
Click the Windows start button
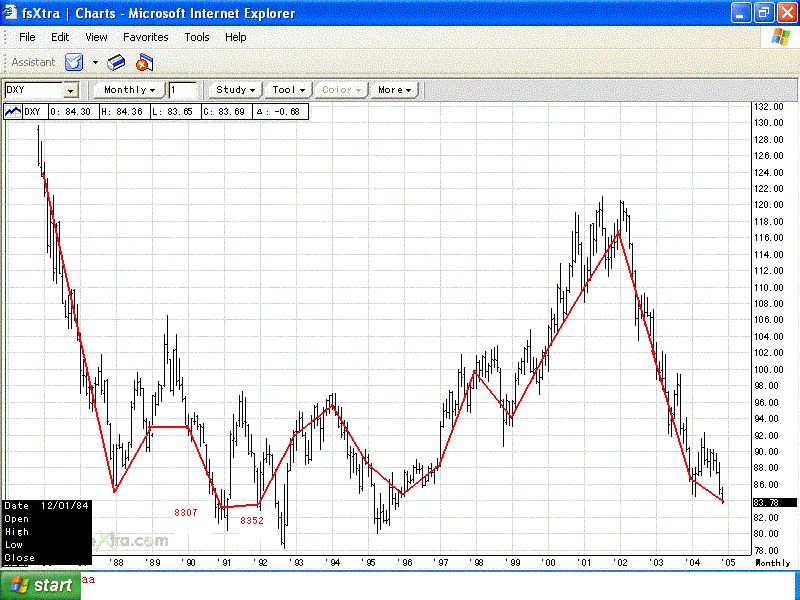click(41, 585)
